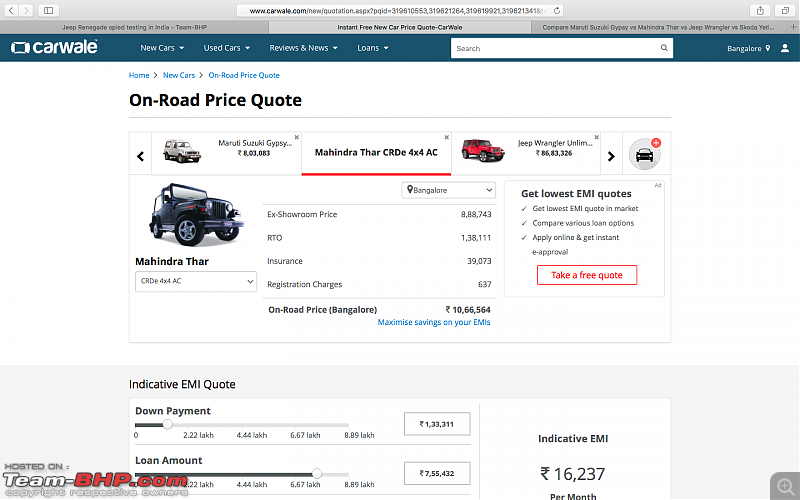Open the Bangalore city dropdown in the quote
Viewport: 800px width, 500px height.
pos(448,190)
